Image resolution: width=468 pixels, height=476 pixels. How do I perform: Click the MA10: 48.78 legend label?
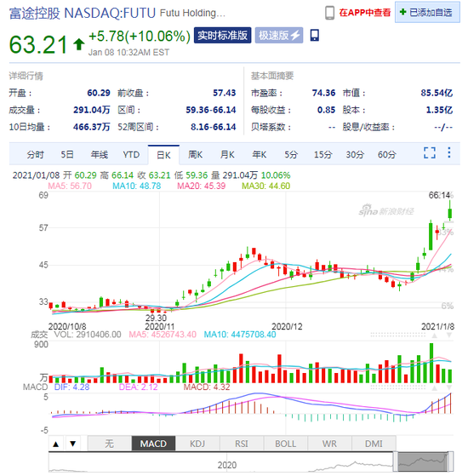[x=136, y=186]
